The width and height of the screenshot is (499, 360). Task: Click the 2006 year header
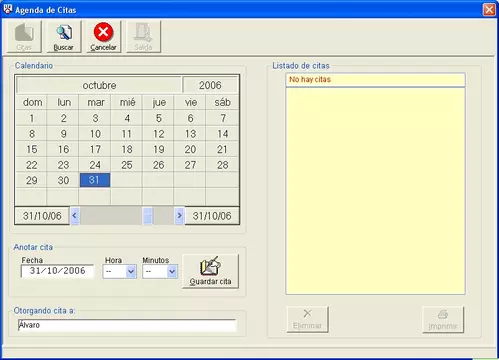210,85
